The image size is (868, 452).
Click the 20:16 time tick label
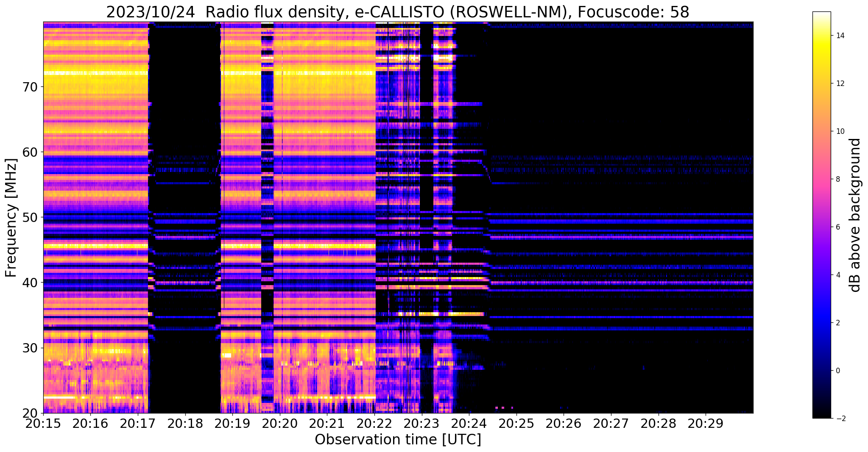pos(91,424)
